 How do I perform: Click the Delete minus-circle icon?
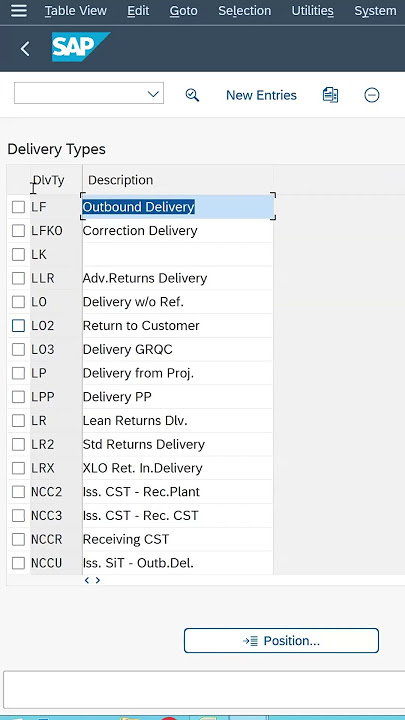coord(371,95)
